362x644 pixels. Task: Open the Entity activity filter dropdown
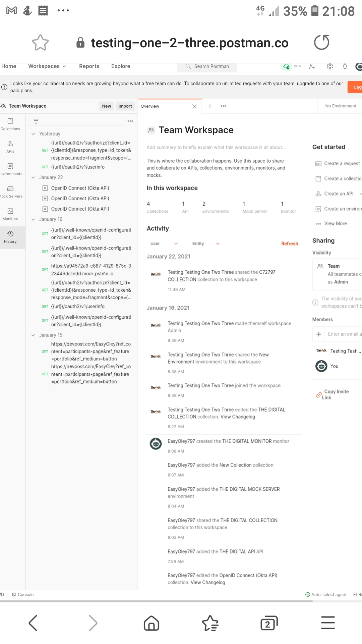pos(206,244)
